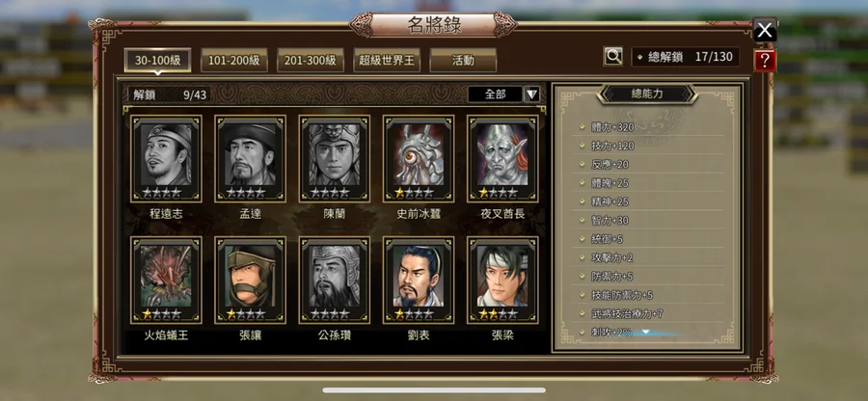
Task: Close the 名將錄 window with X
Action: [765, 30]
